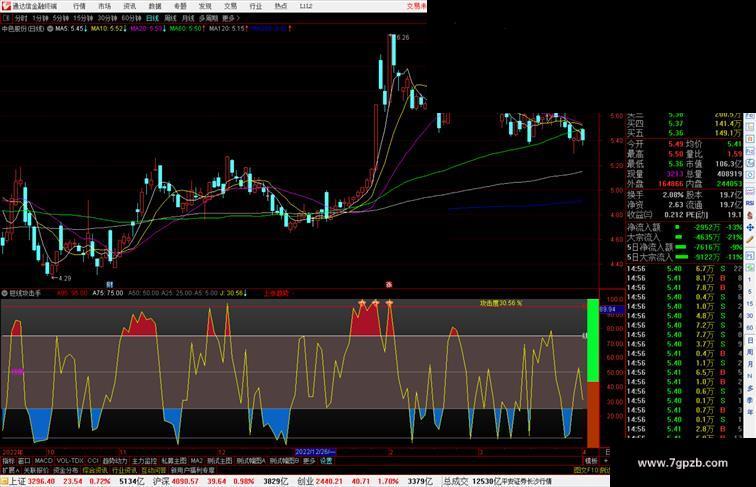This screenshot has width=756, height=487.
Task: Switch chart to 5分钟 period
Action: tap(61, 18)
